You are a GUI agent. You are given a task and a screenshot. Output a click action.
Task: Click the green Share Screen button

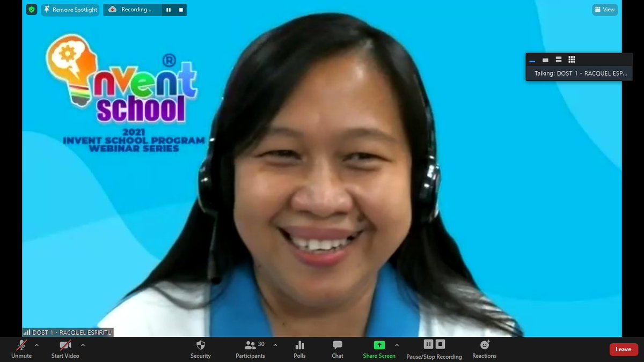click(379, 349)
